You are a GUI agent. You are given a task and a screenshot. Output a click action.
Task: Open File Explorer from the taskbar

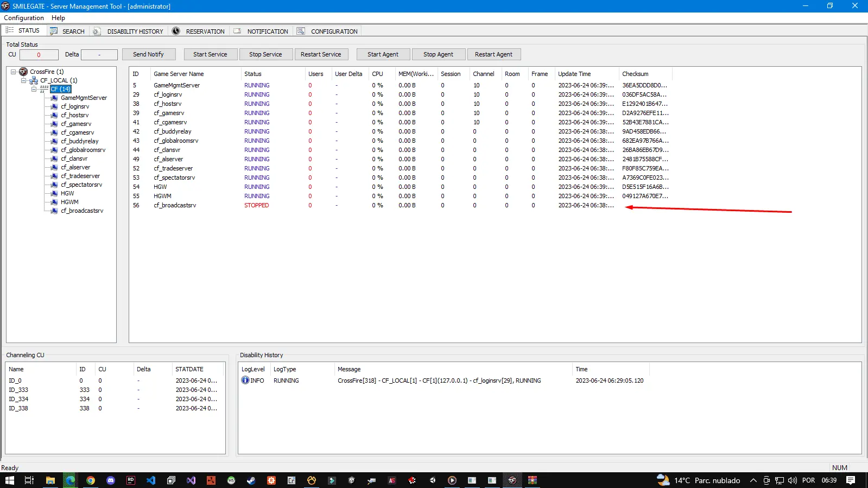(x=50, y=480)
